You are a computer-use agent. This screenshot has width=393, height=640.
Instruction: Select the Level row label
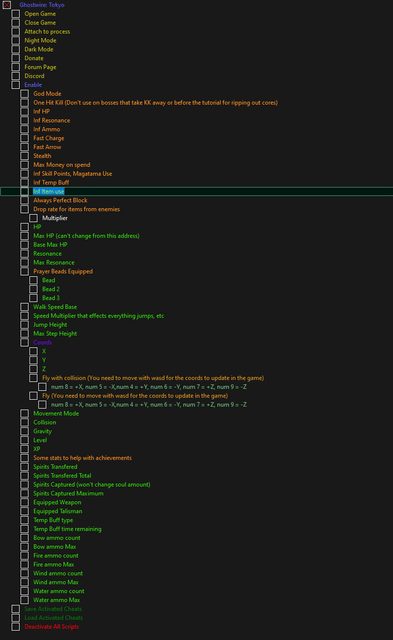40,440
